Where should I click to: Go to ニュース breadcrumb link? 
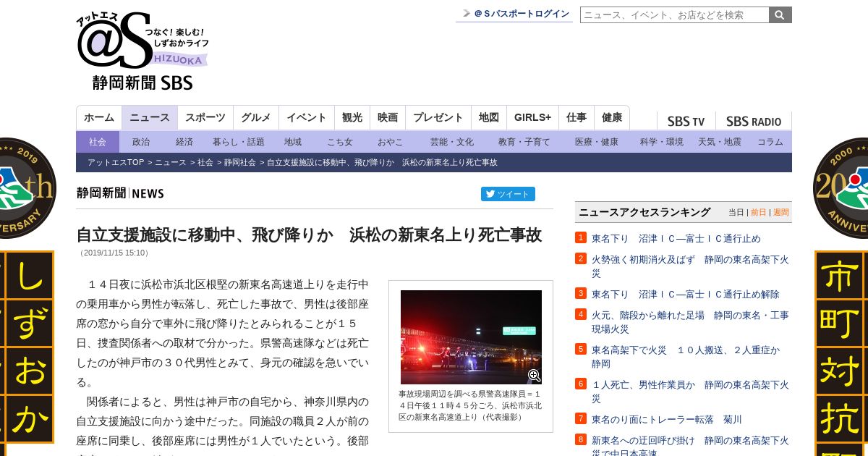(x=171, y=162)
